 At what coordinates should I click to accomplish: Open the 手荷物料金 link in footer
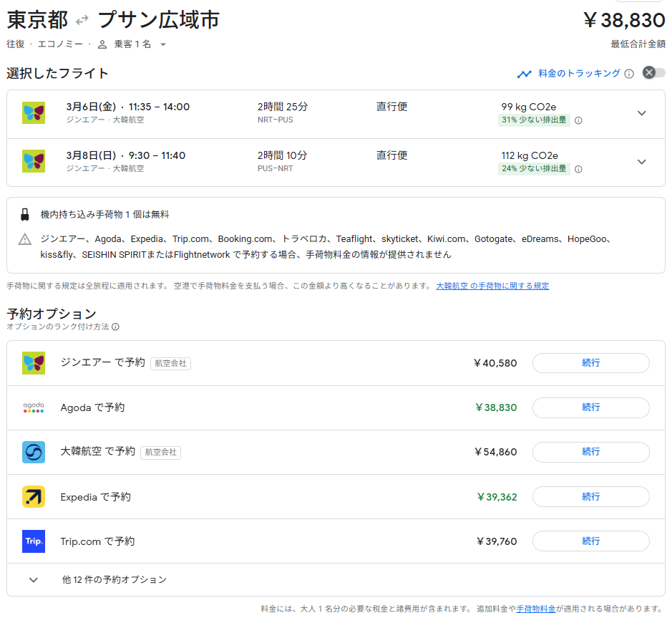click(536, 609)
